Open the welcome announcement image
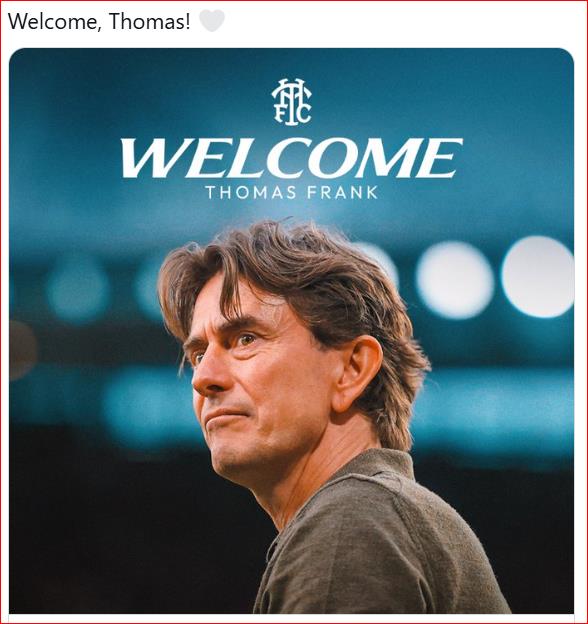588x624 pixels. click(291, 331)
